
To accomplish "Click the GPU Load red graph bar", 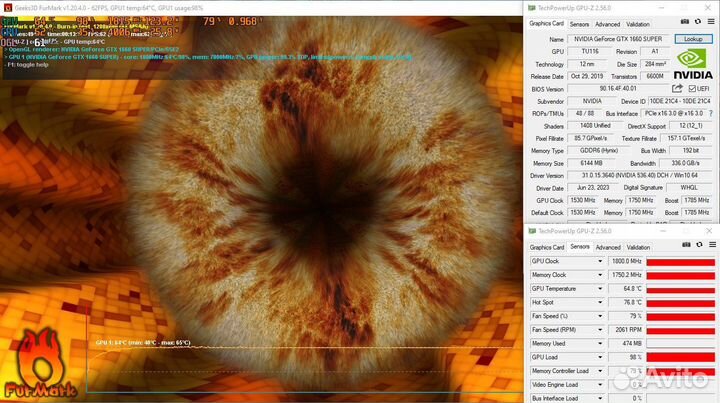I will click(x=681, y=358).
